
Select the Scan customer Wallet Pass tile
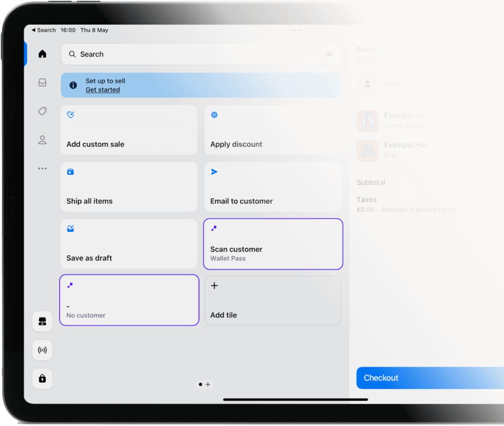[x=273, y=244]
